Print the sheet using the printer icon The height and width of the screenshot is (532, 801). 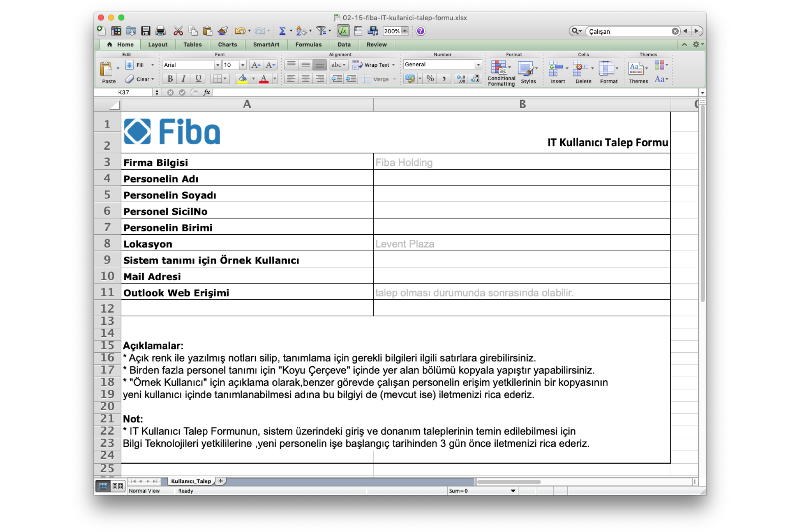[x=160, y=30]
